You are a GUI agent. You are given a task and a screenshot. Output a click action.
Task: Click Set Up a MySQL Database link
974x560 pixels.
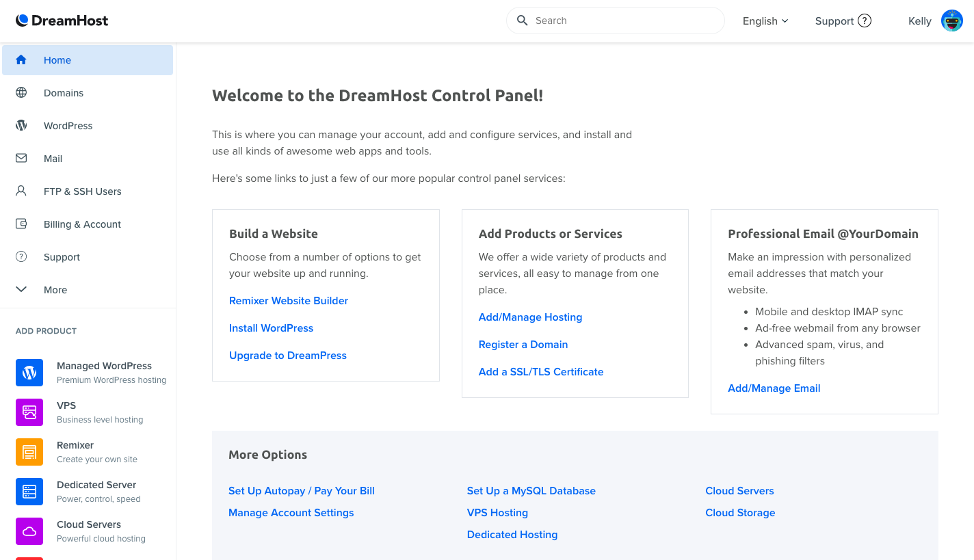click(x=531, y=491)
